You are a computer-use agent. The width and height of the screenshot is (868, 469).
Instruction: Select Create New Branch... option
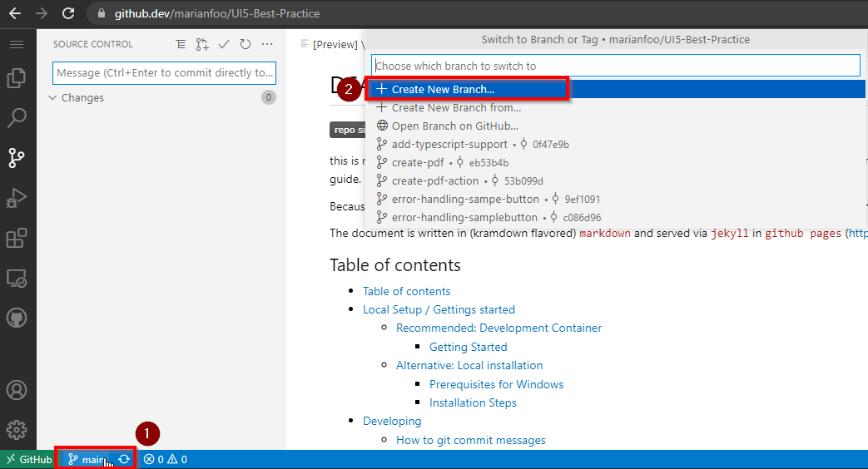616,89
